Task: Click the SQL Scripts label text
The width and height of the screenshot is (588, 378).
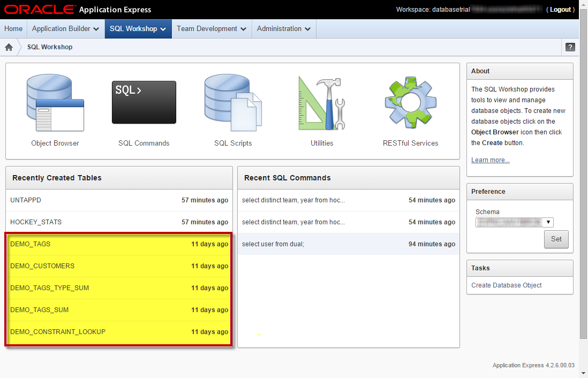Action: pyautogui.click(x=233, y=143)
